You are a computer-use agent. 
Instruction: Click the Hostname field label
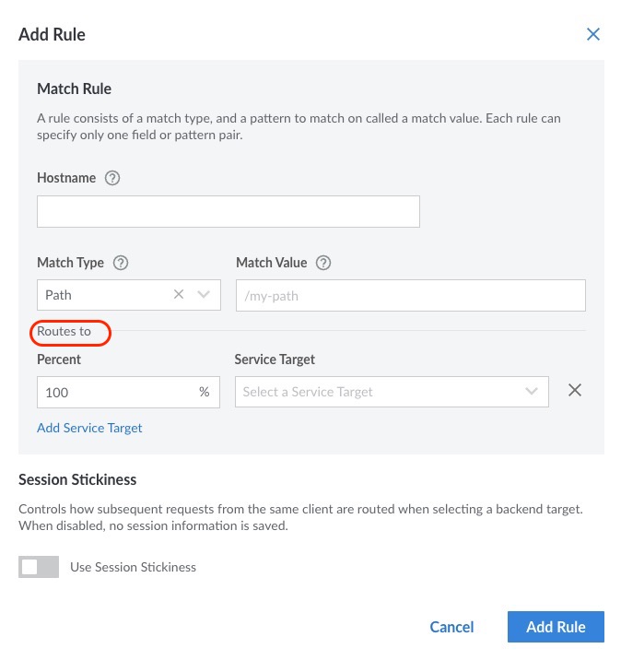pyautogui.click(x=66, y=178)
